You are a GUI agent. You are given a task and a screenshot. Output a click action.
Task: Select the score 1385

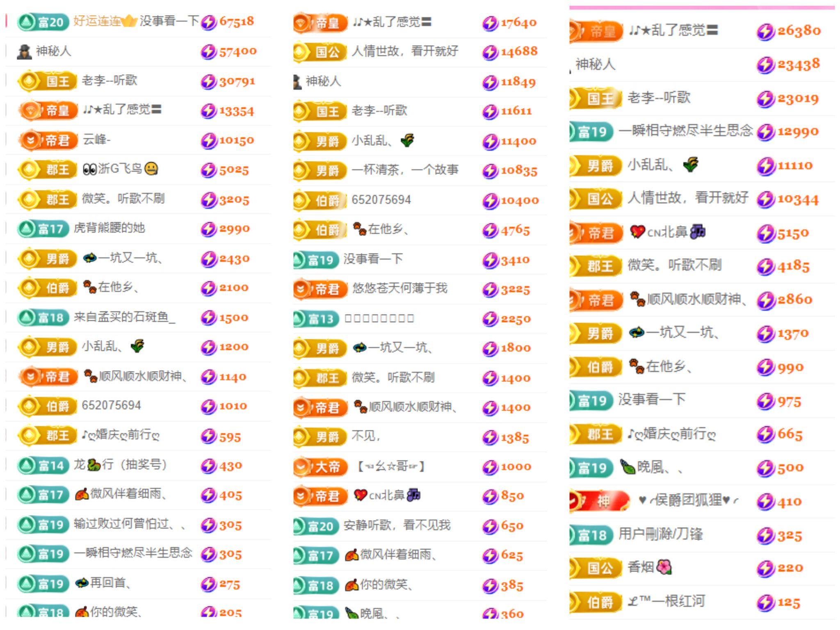515,438
